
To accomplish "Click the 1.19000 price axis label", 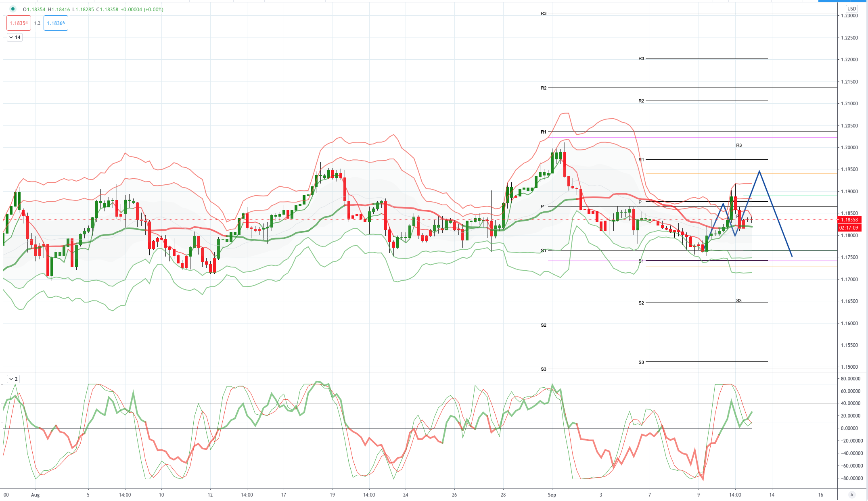I will 849,192.
